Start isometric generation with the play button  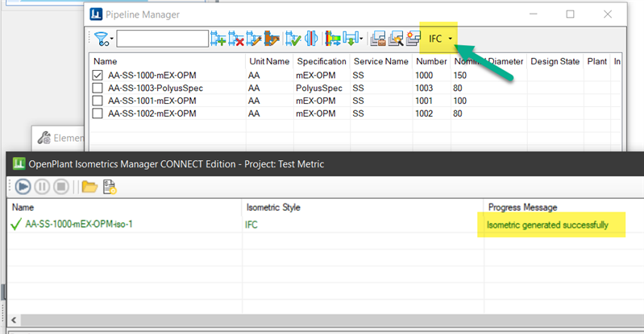click(23, 187)
